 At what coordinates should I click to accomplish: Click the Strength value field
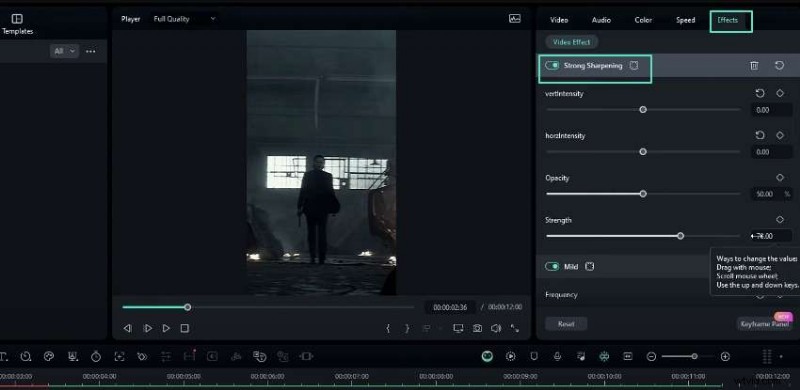(771, 236)
